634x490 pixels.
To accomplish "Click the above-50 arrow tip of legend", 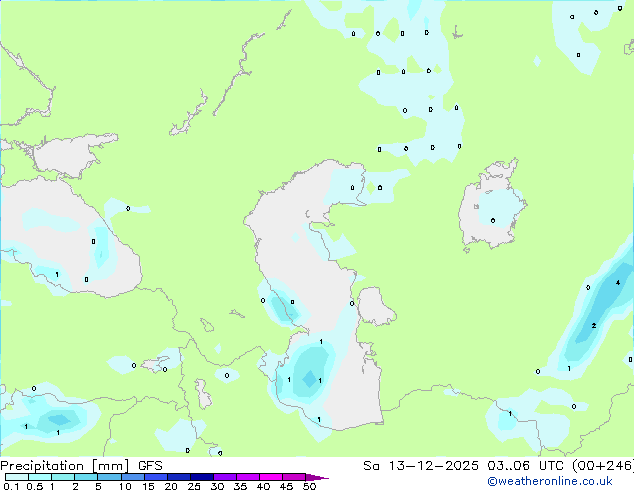I will [317, 477].
